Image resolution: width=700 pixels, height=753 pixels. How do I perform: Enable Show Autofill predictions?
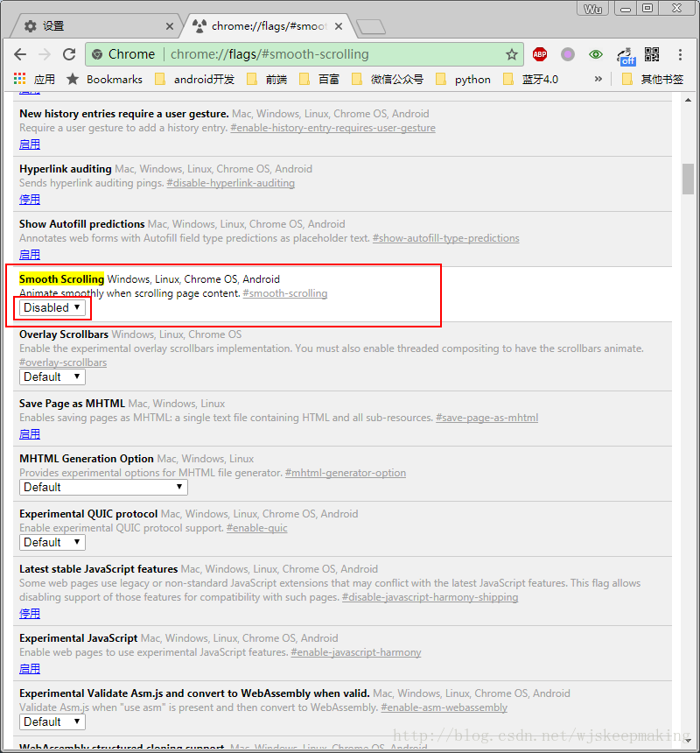point(30,255)
